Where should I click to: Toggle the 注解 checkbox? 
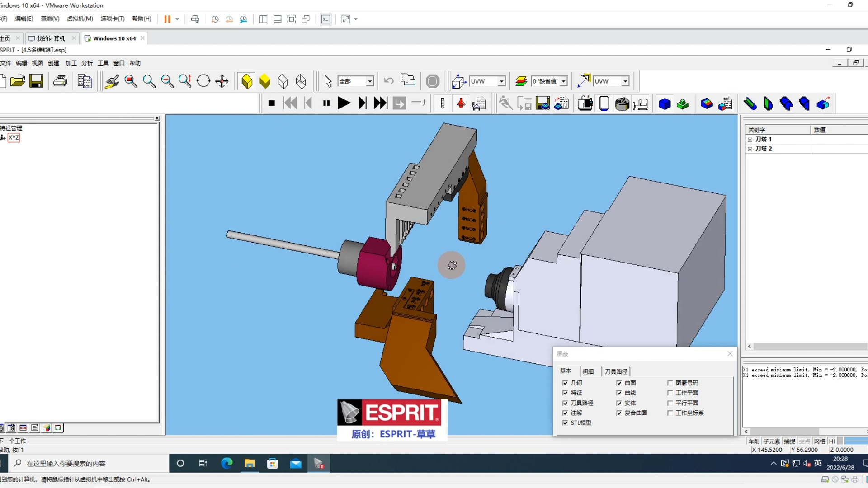point(565,413)
